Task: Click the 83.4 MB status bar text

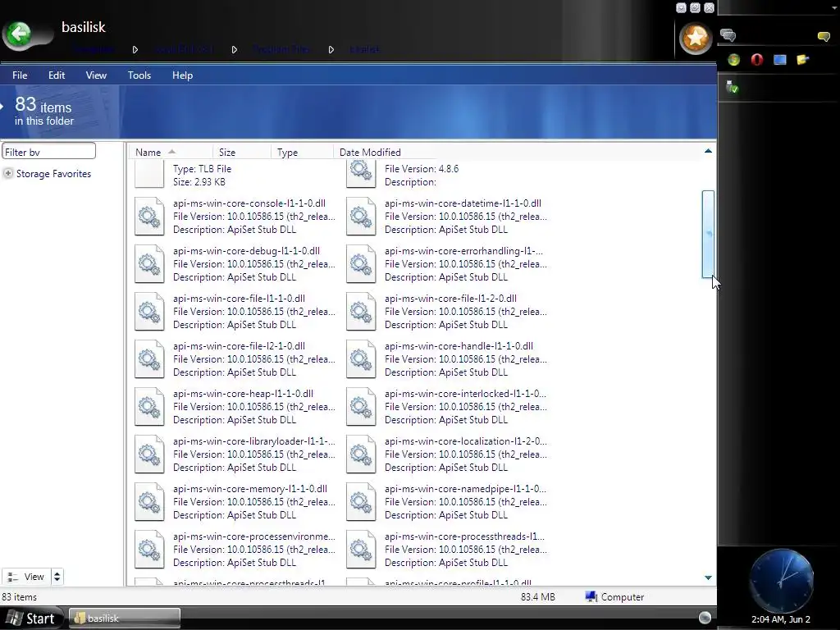Action: coord(538,597)
